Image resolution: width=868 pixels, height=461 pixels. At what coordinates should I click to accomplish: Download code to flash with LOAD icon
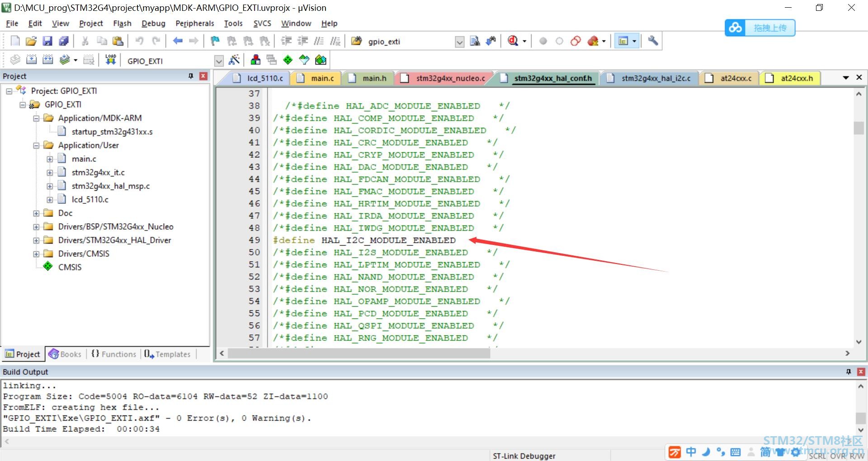click(x=111, y=60)
